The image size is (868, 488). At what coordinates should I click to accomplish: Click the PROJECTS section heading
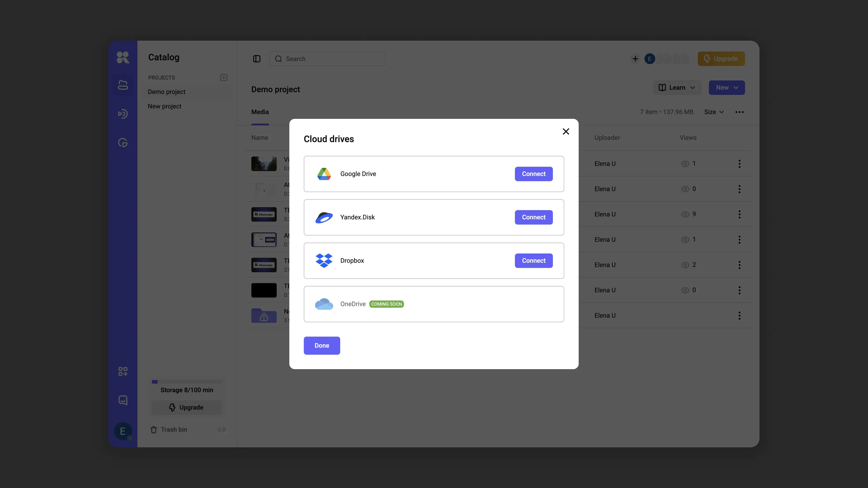[161, 78]
